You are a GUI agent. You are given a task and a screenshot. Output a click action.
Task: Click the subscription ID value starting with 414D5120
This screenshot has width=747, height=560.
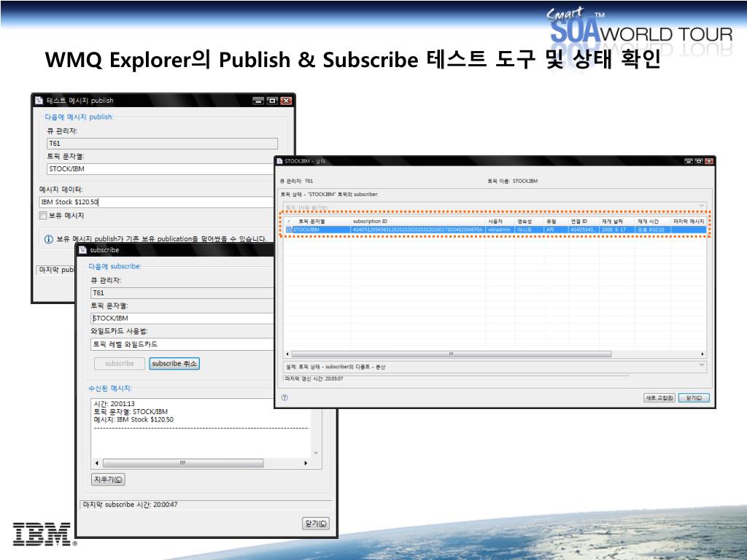[418, 230]
